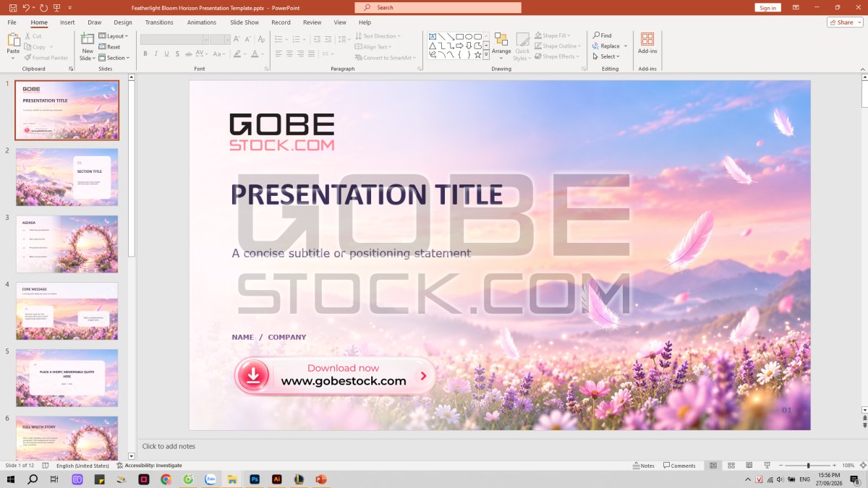Switch to Normal view in status bar
Image resolution: width=868 pixels, height=488 pixels.
pos(713,466)
